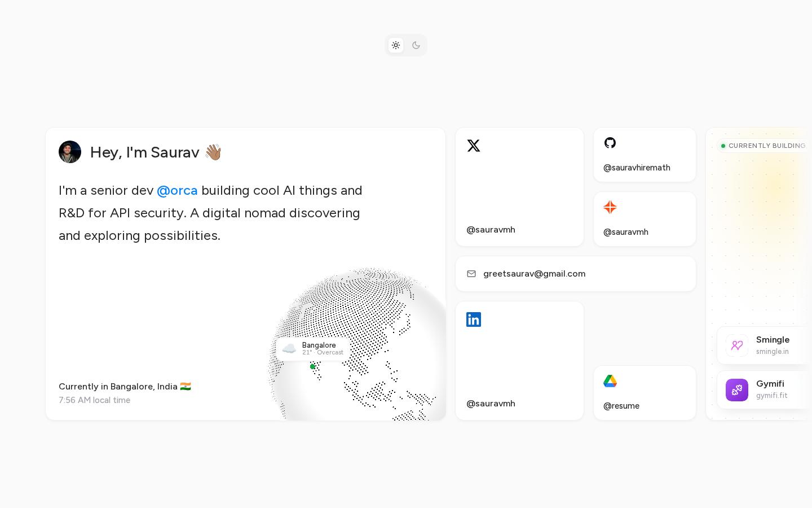The image size is (812, 508).
Task: Click the Bangalore weather tooltip
Action: tap(313, 349)
